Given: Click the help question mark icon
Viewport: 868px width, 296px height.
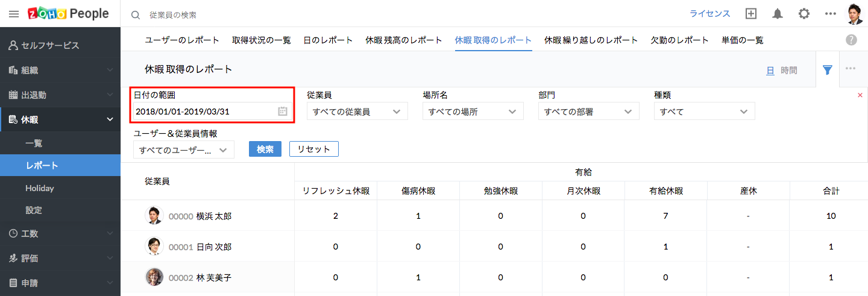Looking at the screenshot, I should point(851,40).
